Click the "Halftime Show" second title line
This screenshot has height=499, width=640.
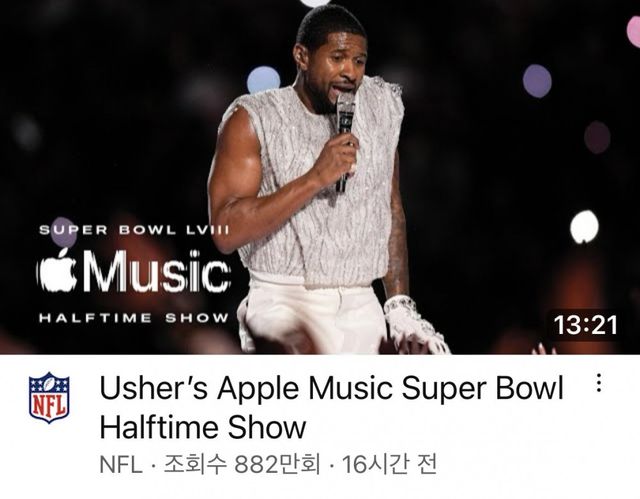(x=203, y=427)
